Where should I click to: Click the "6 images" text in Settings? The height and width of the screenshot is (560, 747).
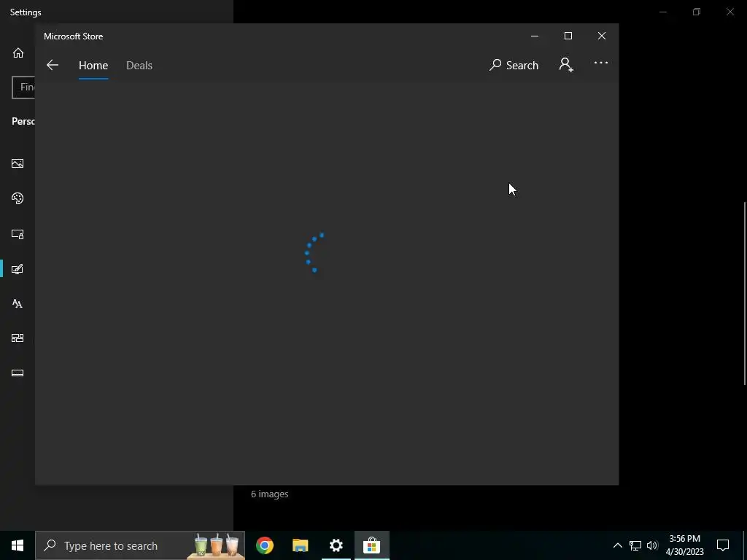pos(270,494)
